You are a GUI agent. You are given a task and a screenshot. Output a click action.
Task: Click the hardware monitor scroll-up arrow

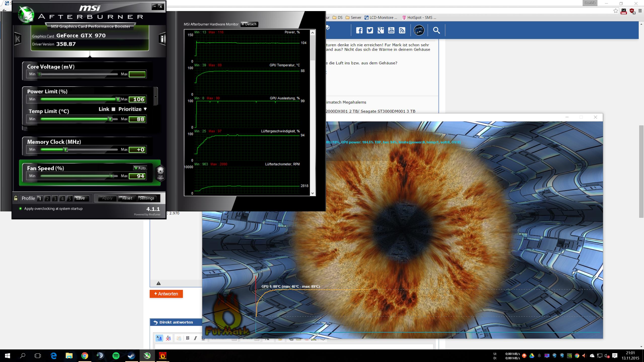click(313, 32)
